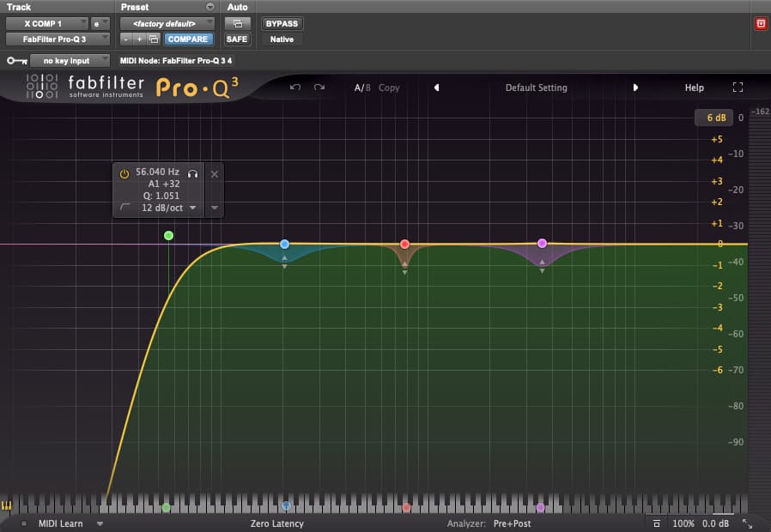Click Copy next to A/B
This screenshot has width=771, height=532.
coord(388,88)
